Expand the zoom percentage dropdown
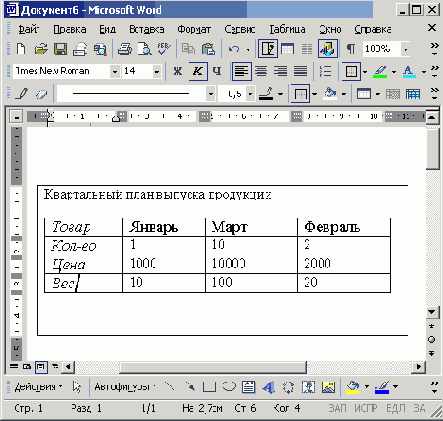 pos(406,50)
